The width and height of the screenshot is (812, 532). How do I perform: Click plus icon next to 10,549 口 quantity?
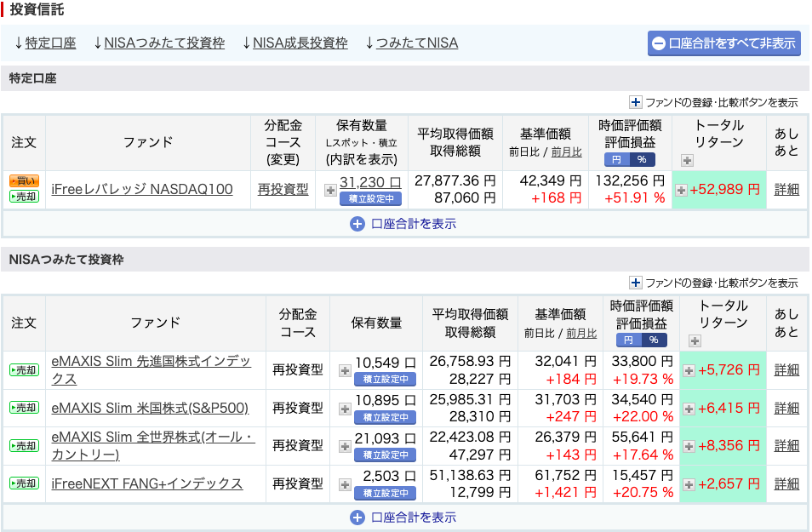pyautogui.click(x=345, y=370)
